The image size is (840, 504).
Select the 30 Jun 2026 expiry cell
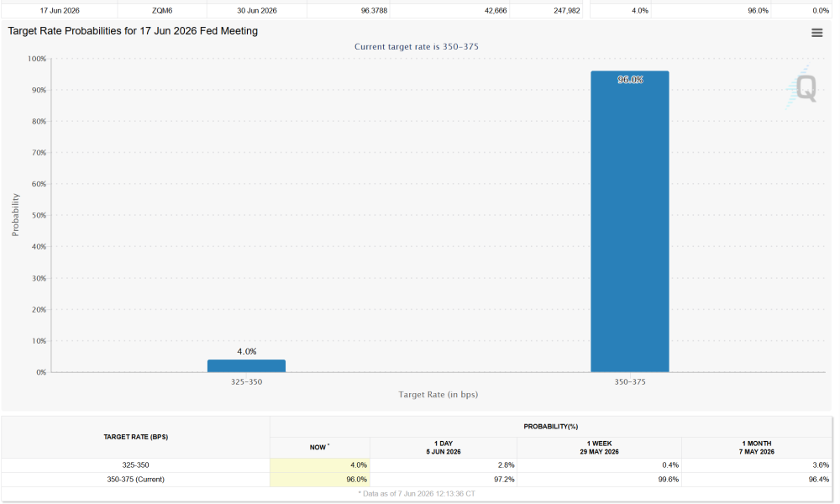pos(256,10)
